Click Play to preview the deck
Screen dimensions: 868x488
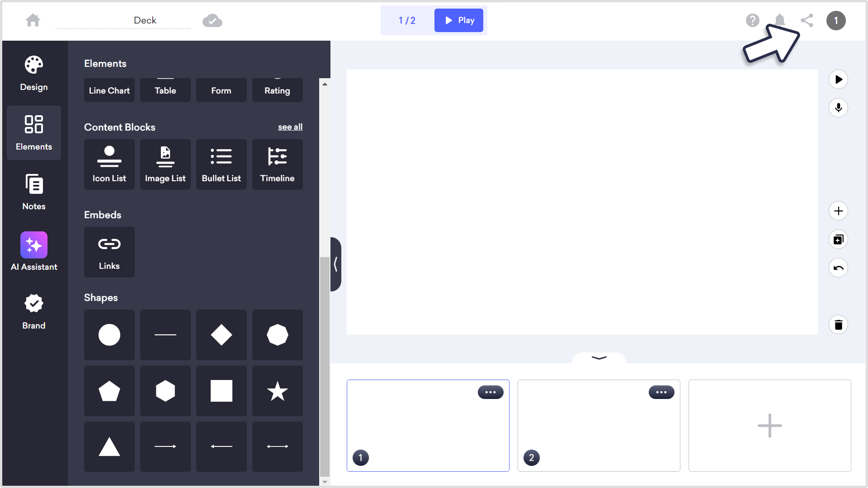coord(459,20)
